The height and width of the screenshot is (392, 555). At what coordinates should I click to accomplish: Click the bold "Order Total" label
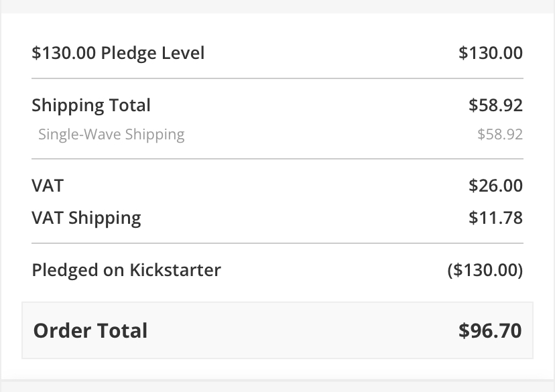click(90, 330)
